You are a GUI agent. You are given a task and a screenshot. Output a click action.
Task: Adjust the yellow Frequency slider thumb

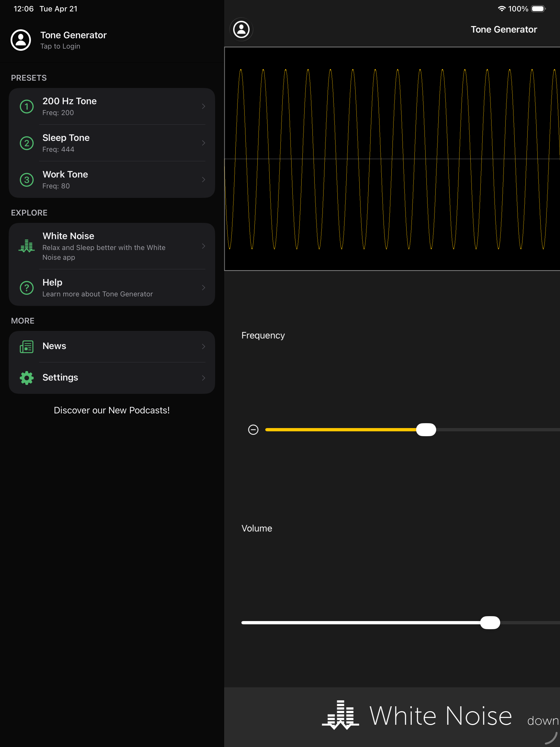[426, 430]
